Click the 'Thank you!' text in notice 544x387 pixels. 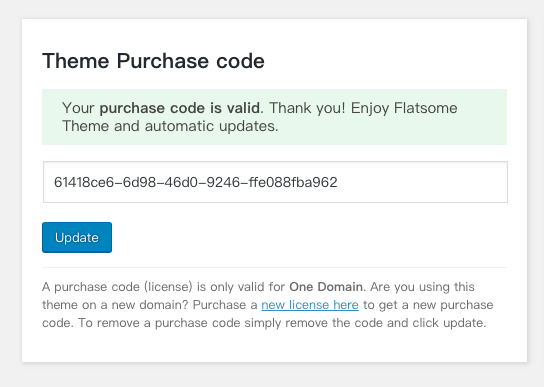point(307,108)
